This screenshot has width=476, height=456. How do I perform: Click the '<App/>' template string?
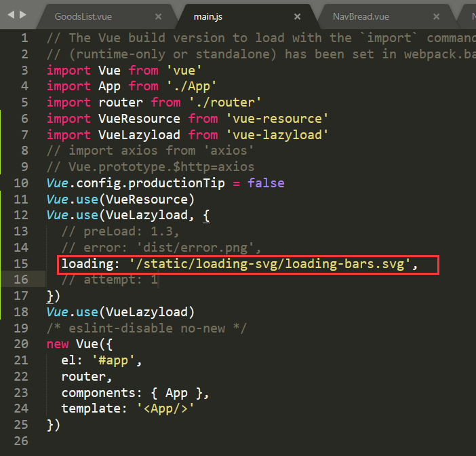point(165,408)
